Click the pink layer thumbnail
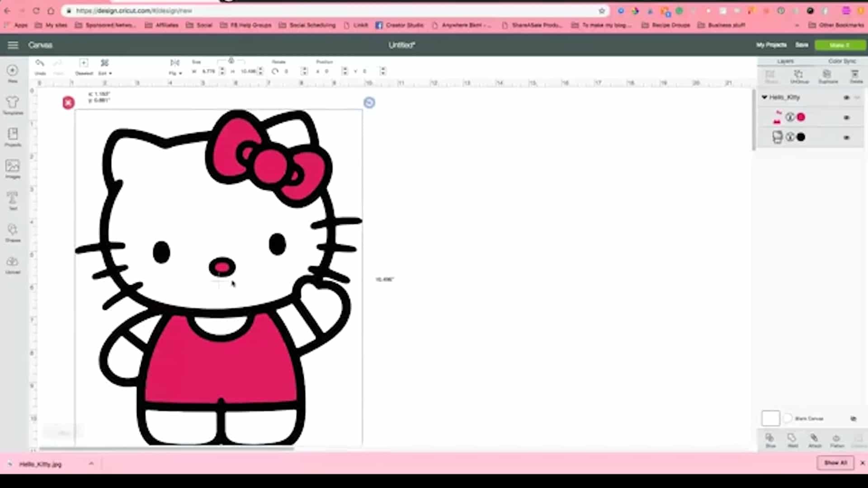Image resolution: width=868 pixels, height=488 pixels. point(777,117)
